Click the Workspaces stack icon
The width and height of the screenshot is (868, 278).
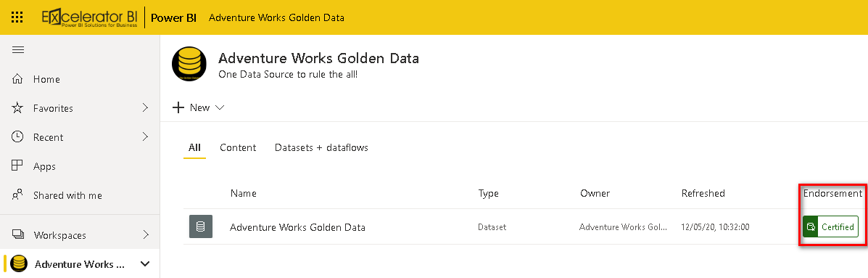pyautogui.click(x=17, y=234)
